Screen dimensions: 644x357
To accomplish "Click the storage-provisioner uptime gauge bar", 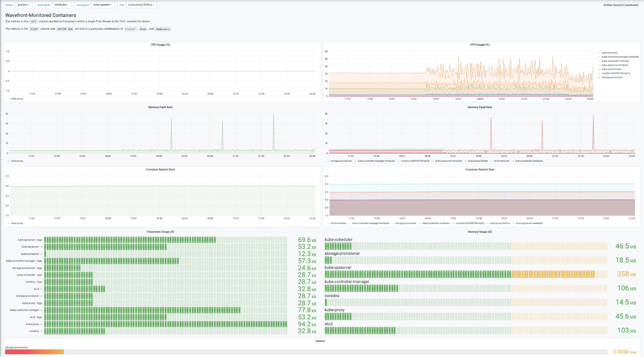I will click(34, 352).
